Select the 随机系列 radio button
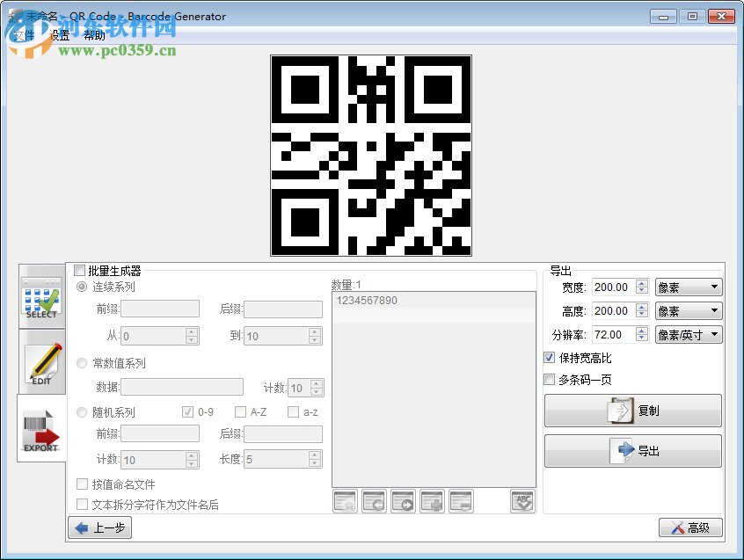Screen dimensions: 744x560 (x=82, y=411)
